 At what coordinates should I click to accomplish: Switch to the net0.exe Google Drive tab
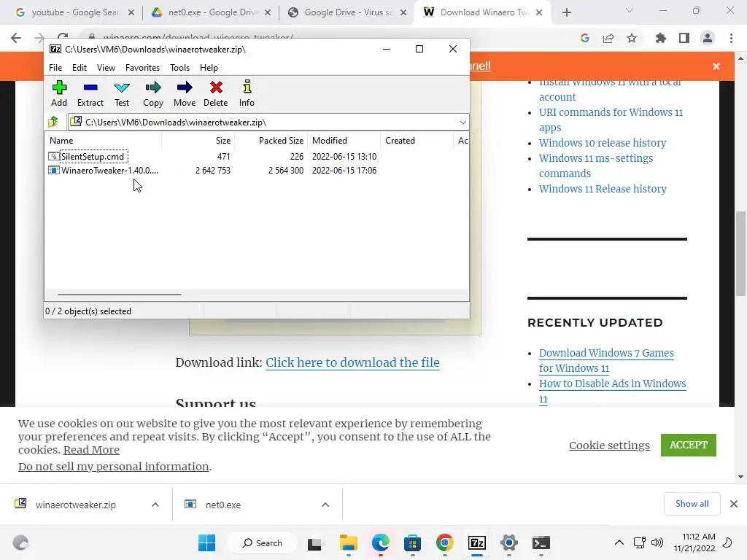coord(211,12)
